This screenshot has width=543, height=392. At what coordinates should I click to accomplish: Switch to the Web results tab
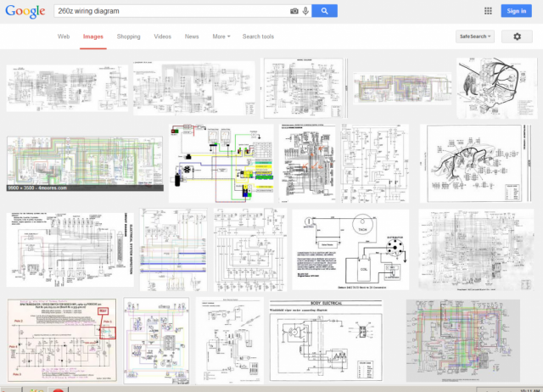pyautogui.click(x=64, y=36)
